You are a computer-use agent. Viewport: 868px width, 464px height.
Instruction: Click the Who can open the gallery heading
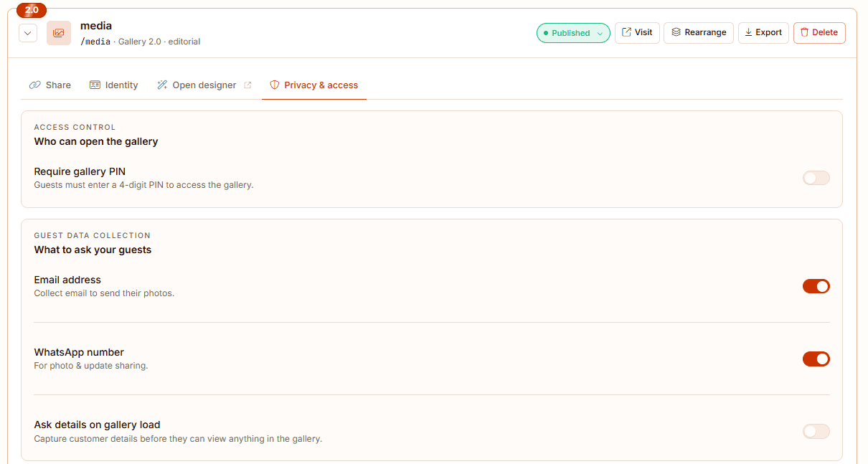pyautogui.click(x=96, y=141)
